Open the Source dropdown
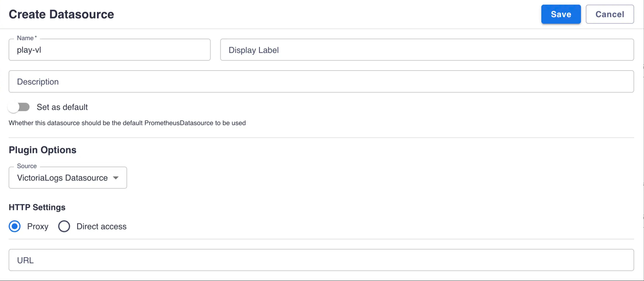Viewport: 644px width, 281px height. pyautogui.click(x=67, y=177)
